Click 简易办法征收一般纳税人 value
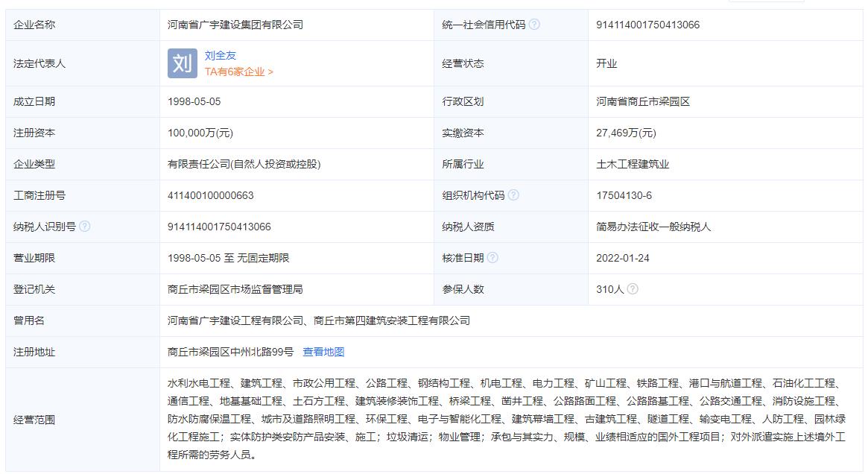The height and width of the screenshot is (474, 868). (653, 227)
